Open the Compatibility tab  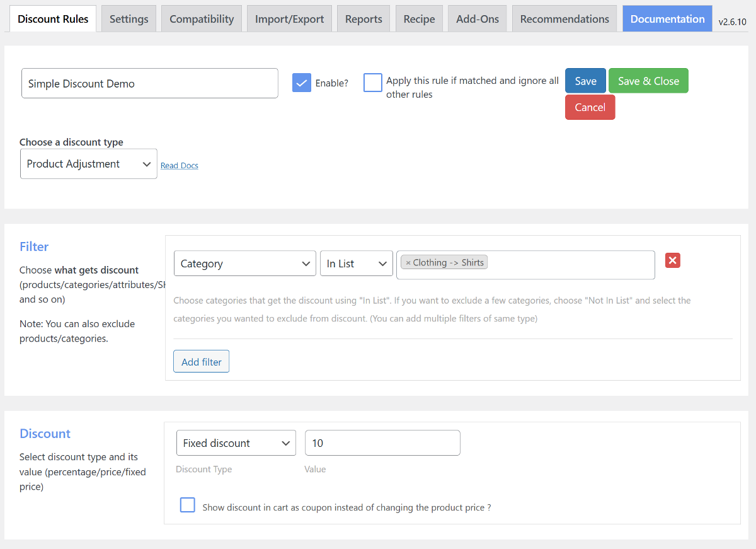coord(202,19)
